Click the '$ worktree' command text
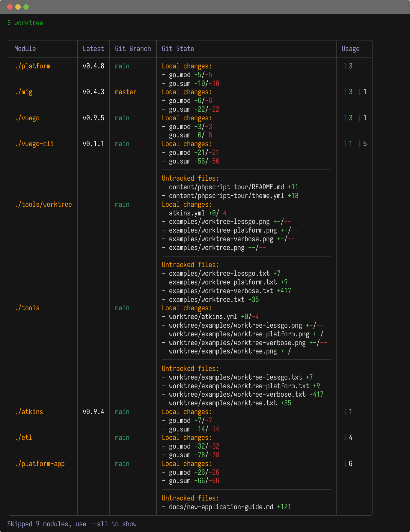410x532 pixels. click(x=25, y=23)
